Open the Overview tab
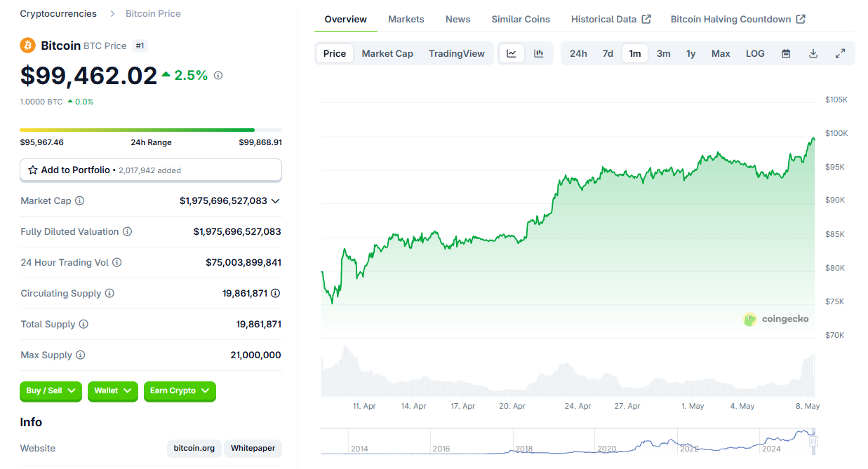The width and height of the screenshot is (868, 469). coord(346,19)
